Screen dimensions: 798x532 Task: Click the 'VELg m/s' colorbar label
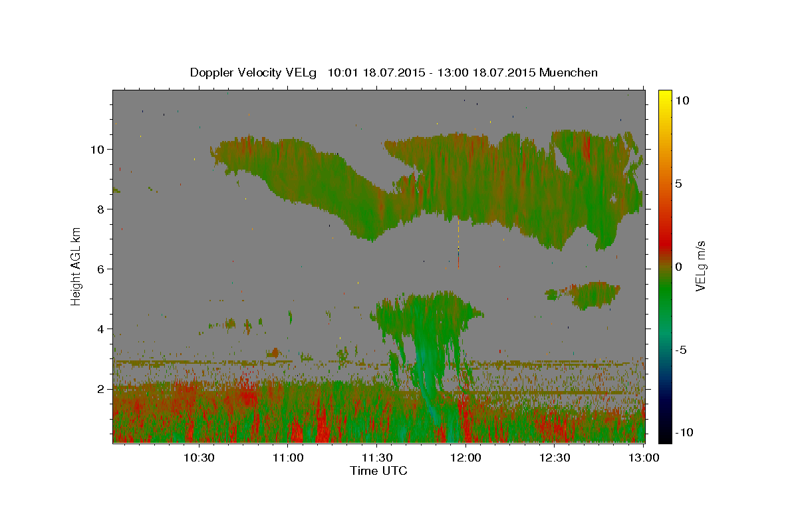[x=701, y=266]
